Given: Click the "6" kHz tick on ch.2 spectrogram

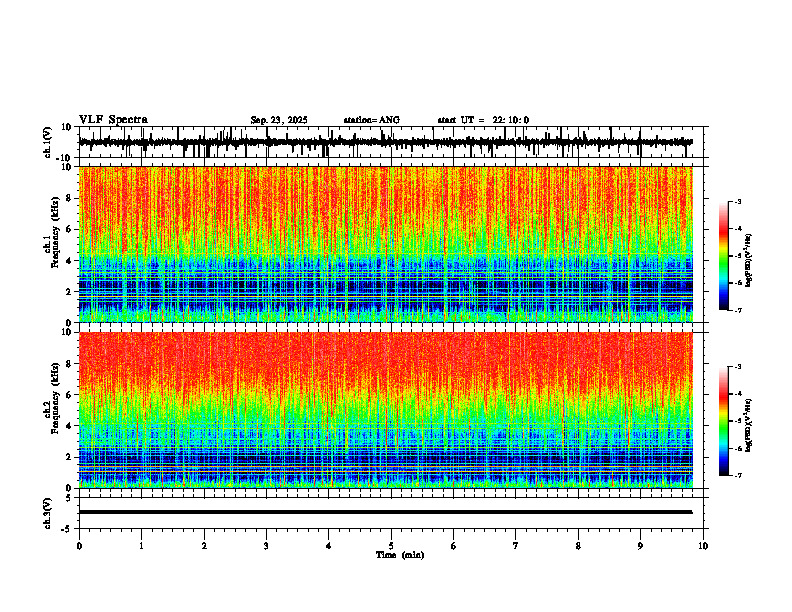Looking at the screenshot, I should [69, 395].
